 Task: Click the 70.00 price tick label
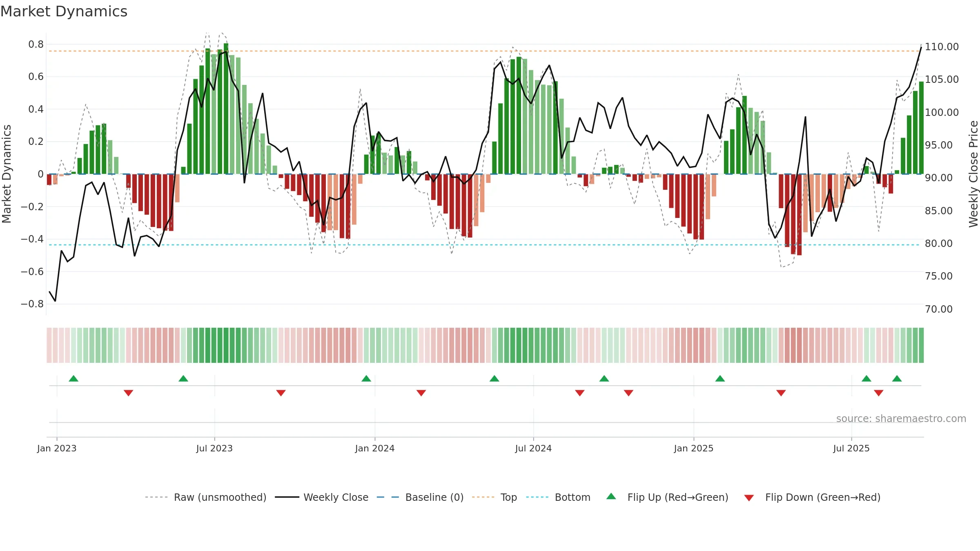(939, 309)
